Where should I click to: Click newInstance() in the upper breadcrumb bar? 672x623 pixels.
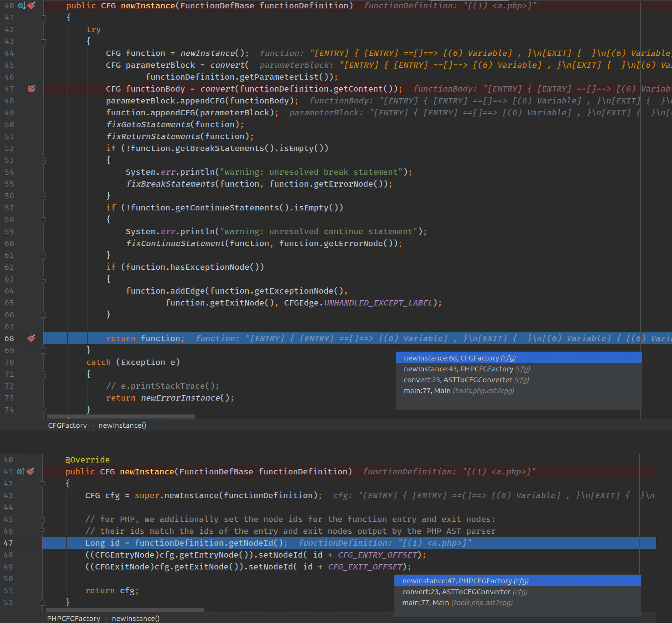(122, 425)
